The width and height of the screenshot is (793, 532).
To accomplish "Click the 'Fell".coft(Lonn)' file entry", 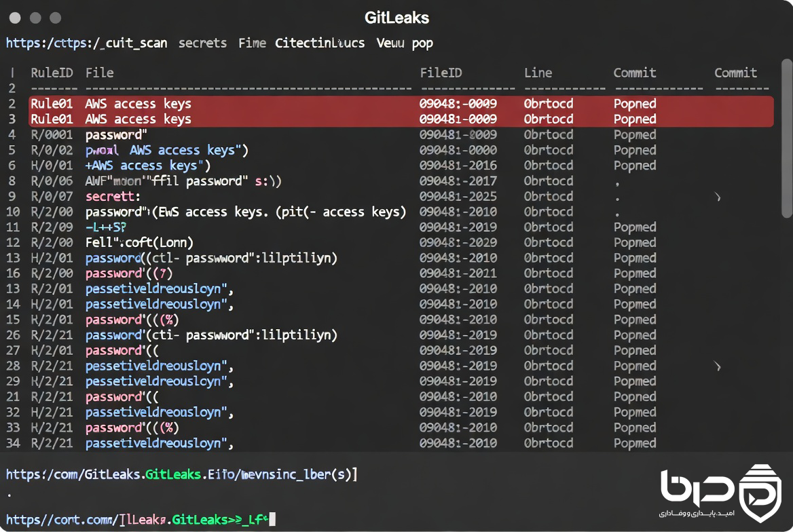I will pos(139,243).
